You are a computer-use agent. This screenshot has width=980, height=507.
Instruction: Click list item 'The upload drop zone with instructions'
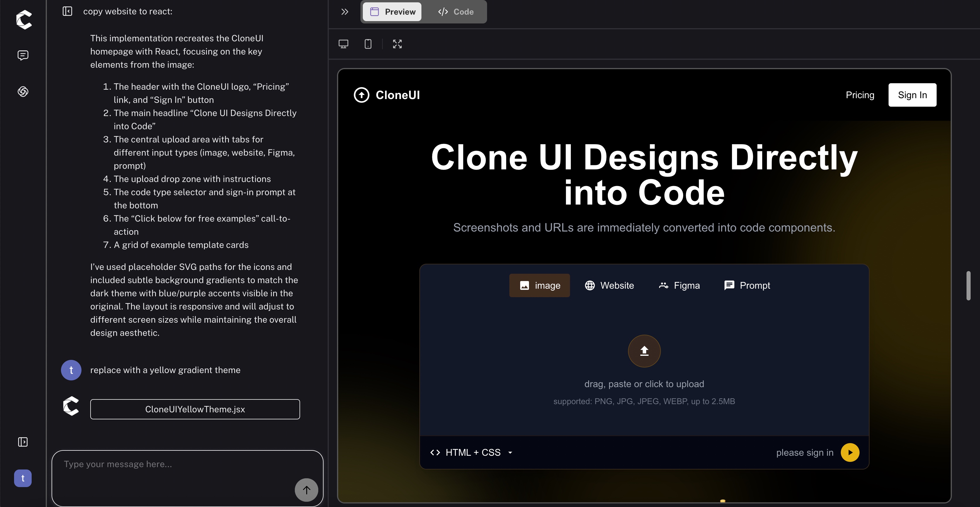click(192, 179)
